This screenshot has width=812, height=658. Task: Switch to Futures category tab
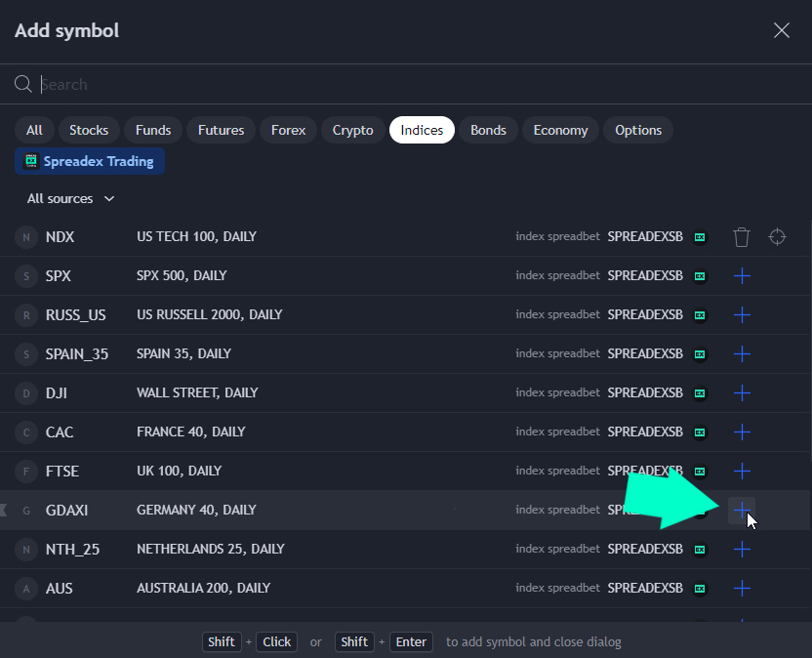(x=221, y=130)
